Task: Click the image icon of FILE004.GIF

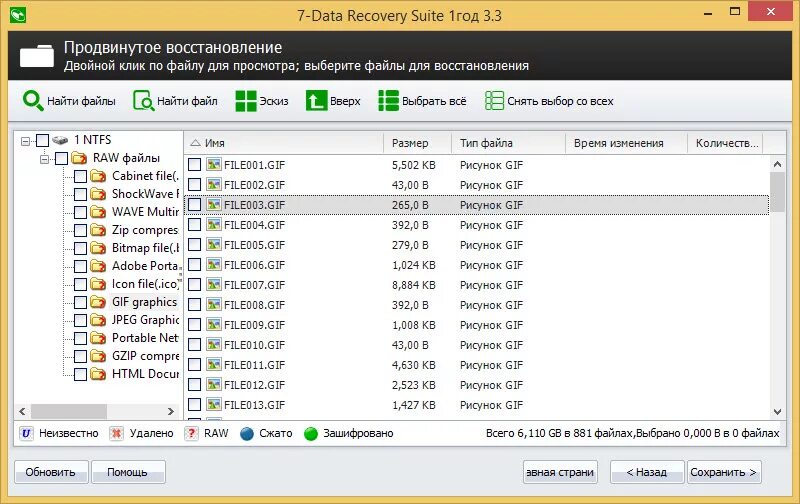Action: 214,224
